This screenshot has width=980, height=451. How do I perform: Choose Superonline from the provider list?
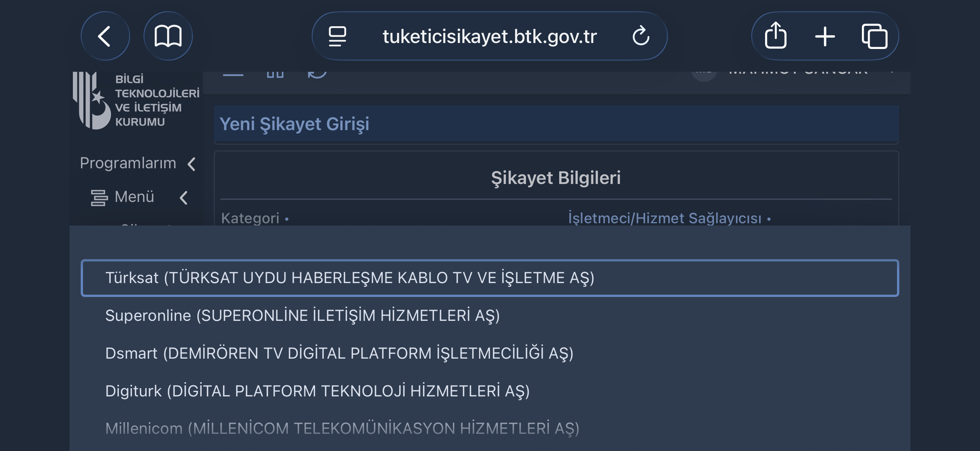tap(302, 316)
